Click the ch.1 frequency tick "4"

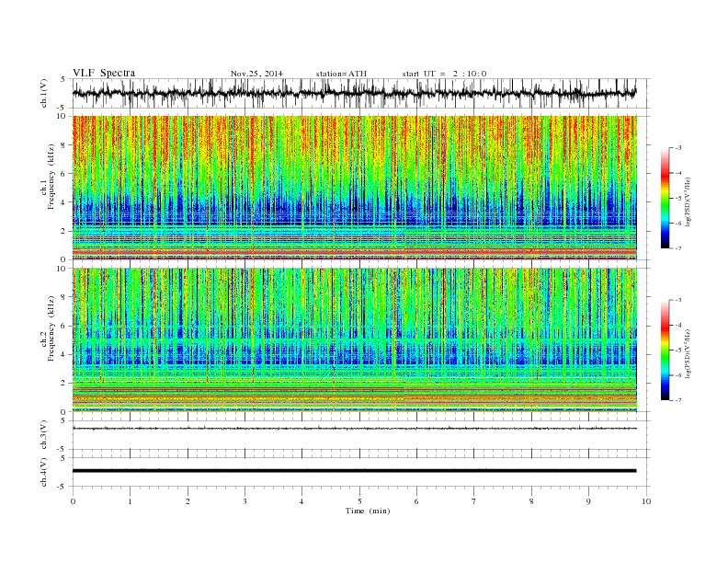point(64,202)
